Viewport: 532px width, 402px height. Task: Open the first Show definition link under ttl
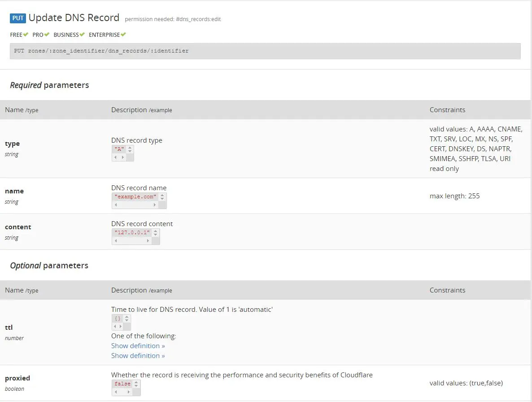point(138,346)
